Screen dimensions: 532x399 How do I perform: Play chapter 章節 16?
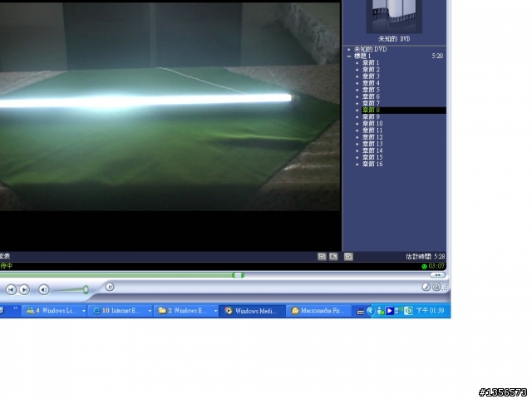372,165
